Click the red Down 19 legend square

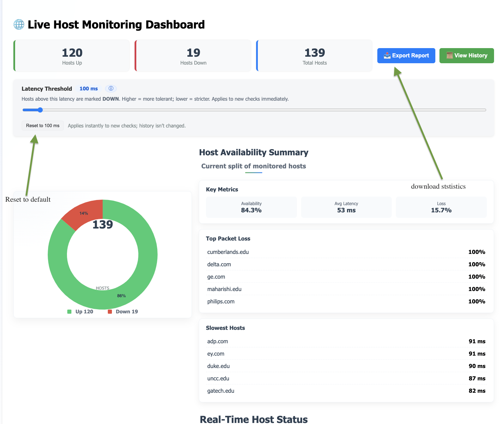(110, 312)
